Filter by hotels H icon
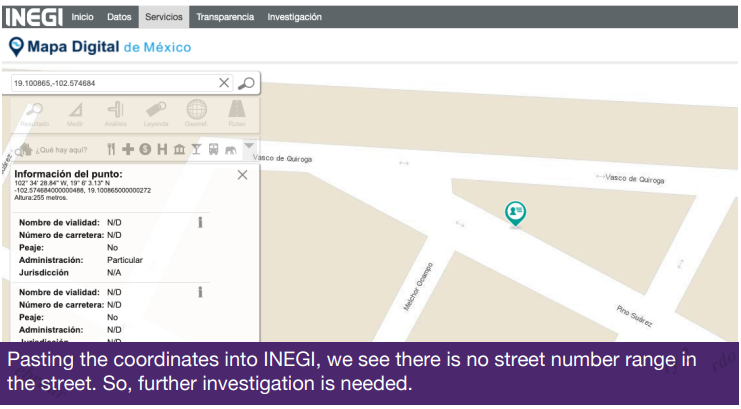Screen dimensions: 741x409 pyautogui.click(x=162, y=149)
